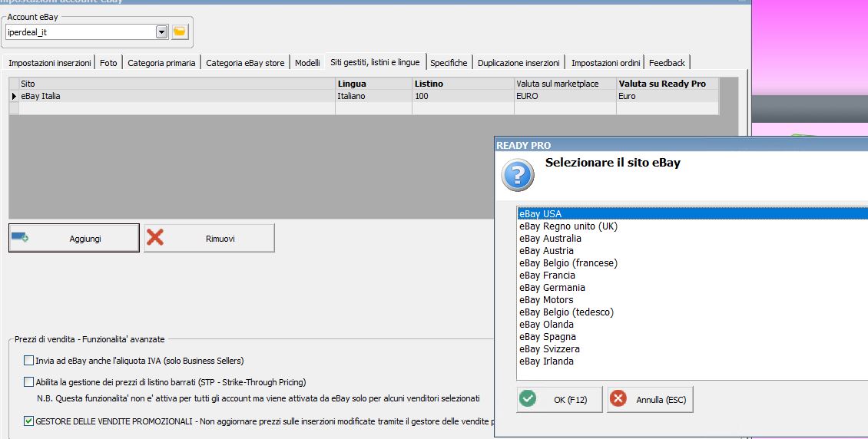The image size is (868, 439).
Task: Click the Valuta sul marketplace column header
Action: click(565, 84)
